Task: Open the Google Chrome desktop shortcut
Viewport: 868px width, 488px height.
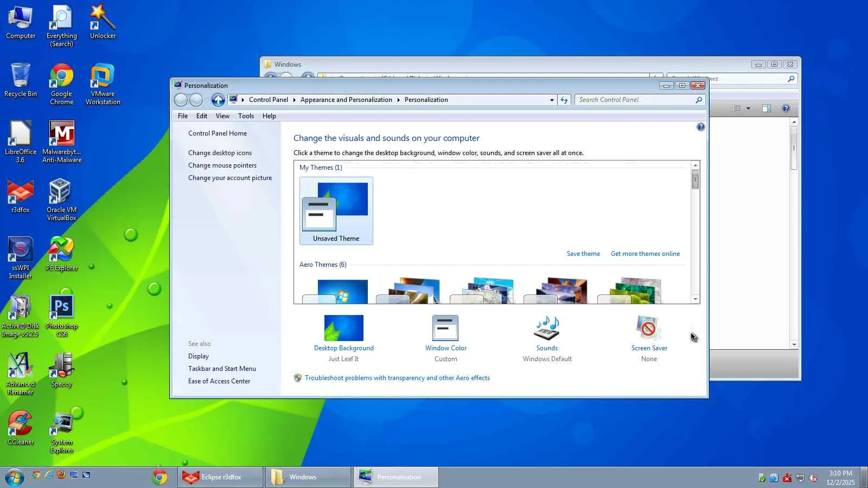Action: click(x=62, y=84)
